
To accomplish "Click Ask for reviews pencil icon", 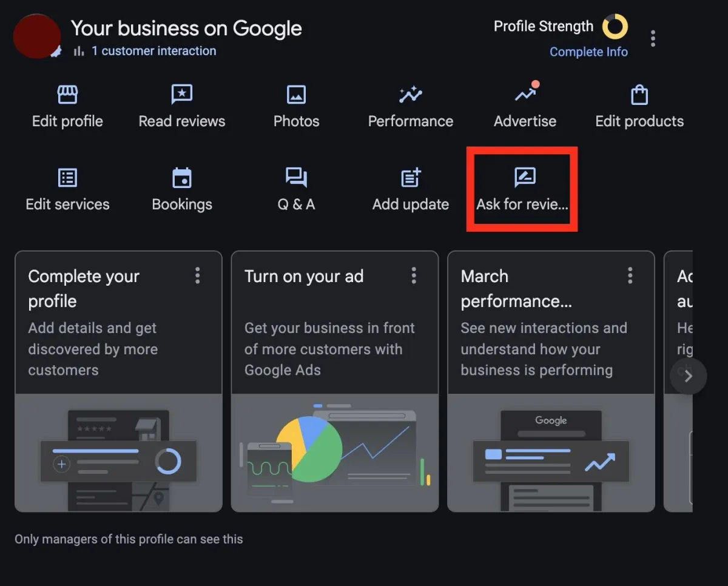I will point(525,177).
